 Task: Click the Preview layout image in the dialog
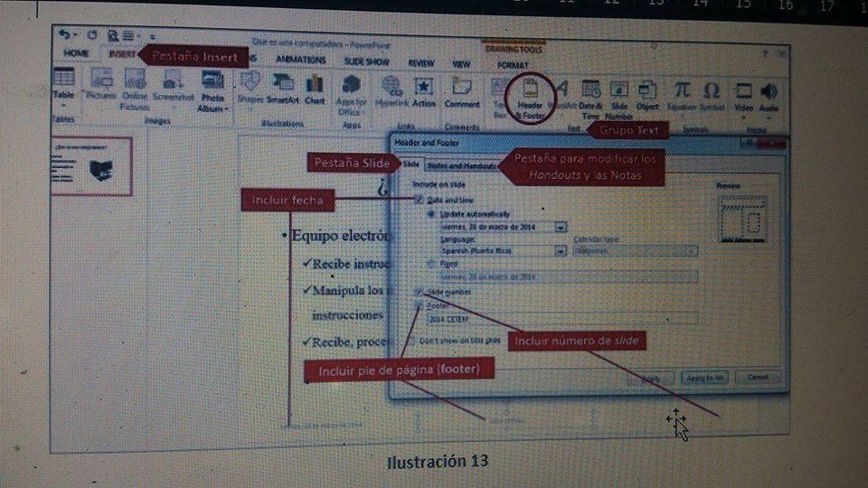(x=742, y=221)
